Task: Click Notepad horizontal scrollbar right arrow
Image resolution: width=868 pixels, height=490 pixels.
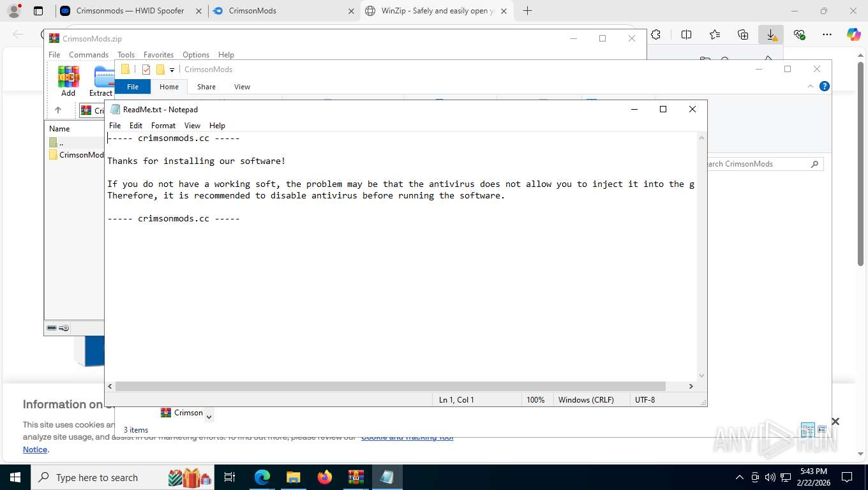Action: (x=691, y=386)
